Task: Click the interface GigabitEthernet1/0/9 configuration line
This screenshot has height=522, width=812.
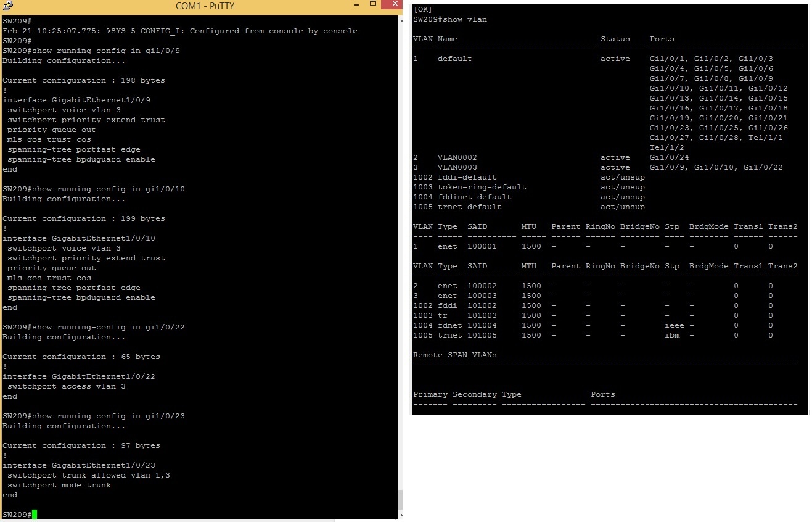Action: coord(78,99)
